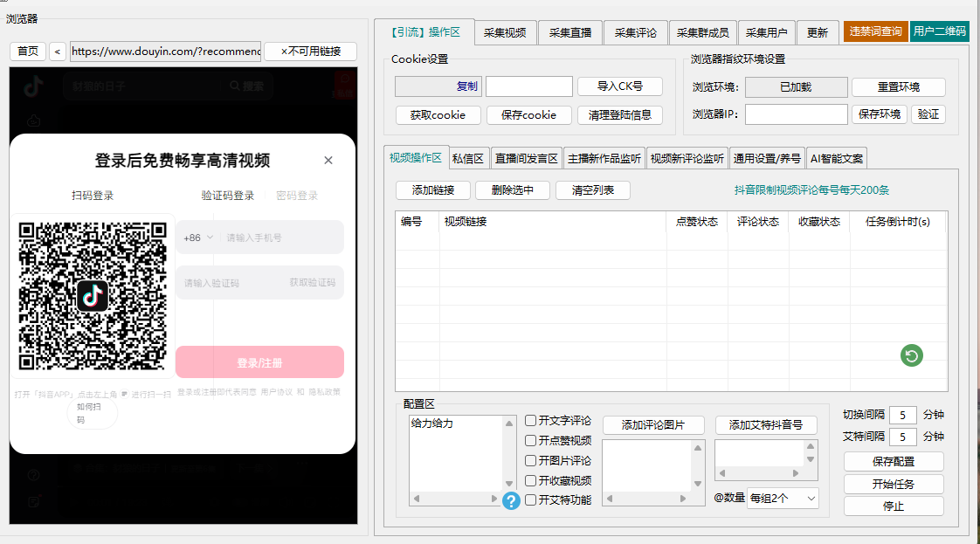980x544 pixels.
Task: Expand the +86 country code selector
Action: (x=198, y=238)
